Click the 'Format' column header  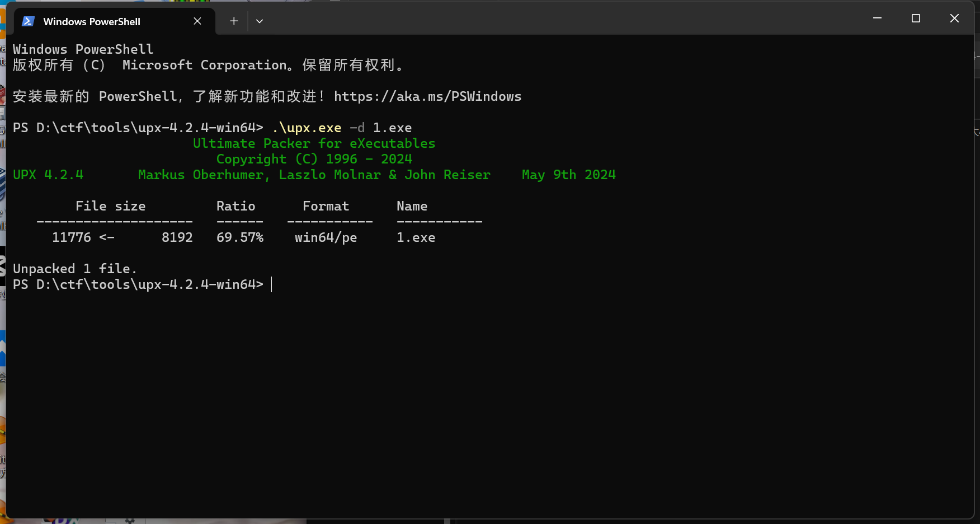(326, 206)
